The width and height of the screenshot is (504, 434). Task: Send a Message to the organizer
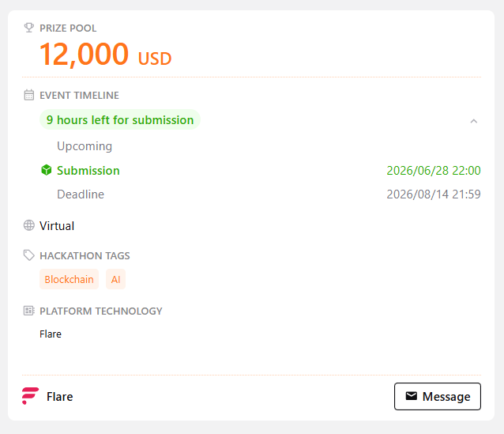[438, 396]
